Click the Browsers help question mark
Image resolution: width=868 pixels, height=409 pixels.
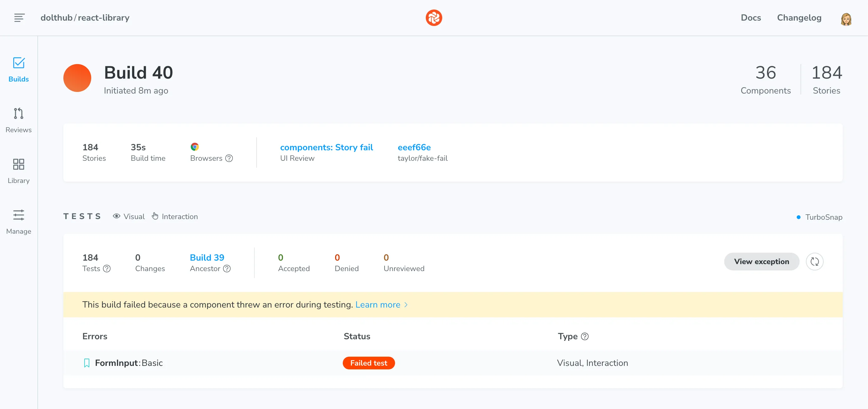[229, 159]
